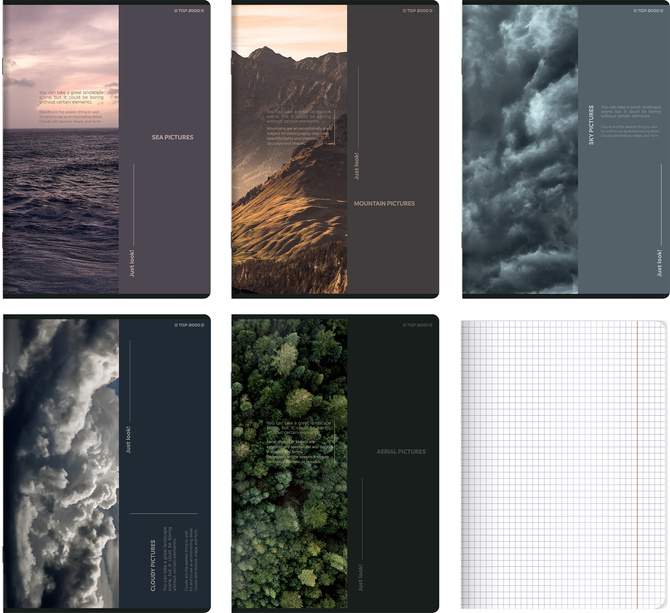Click the SEA PICTURES title text
This screenshot has height=613, width=670.
pyautogui.click(x=173, y=137)
